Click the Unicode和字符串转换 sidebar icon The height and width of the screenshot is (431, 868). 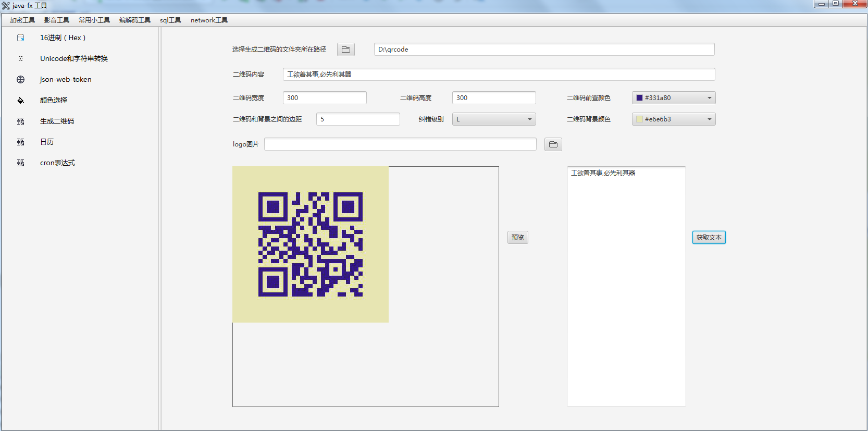coord(21,59)
